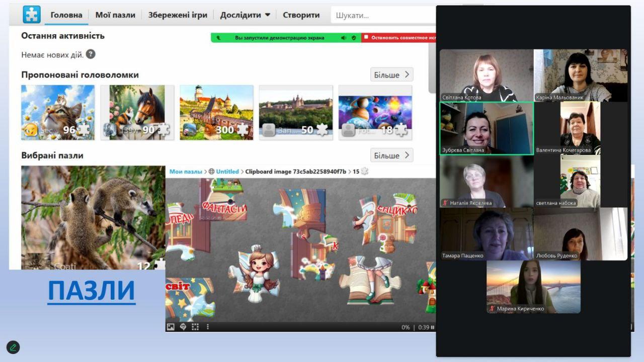644x362 pixels.
Task: Open the ПАЗЛИ hyperlink
Action: (92, 291)
